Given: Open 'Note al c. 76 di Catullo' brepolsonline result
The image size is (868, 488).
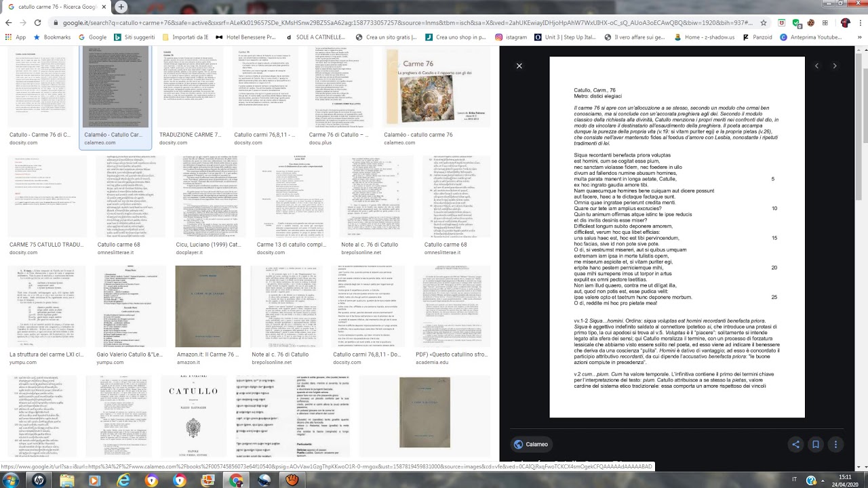Looking at the screenshot, I should tap(376, 197).
